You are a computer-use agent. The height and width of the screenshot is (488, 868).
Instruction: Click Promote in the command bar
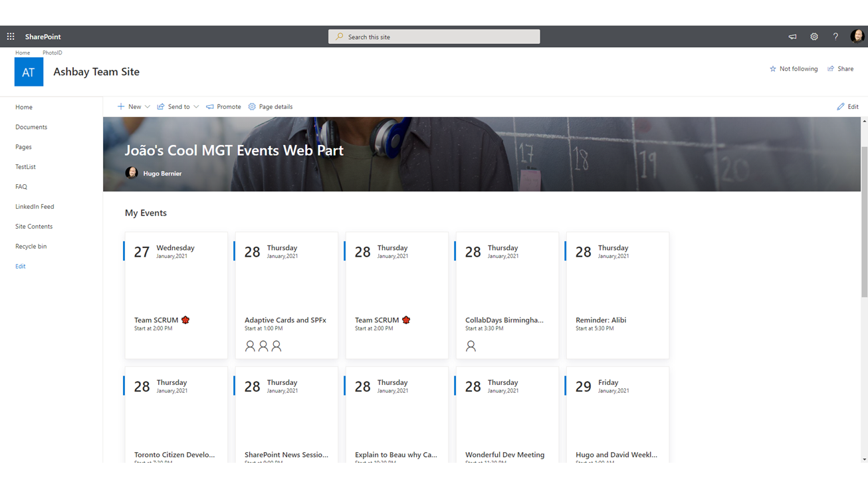[223, 106]
